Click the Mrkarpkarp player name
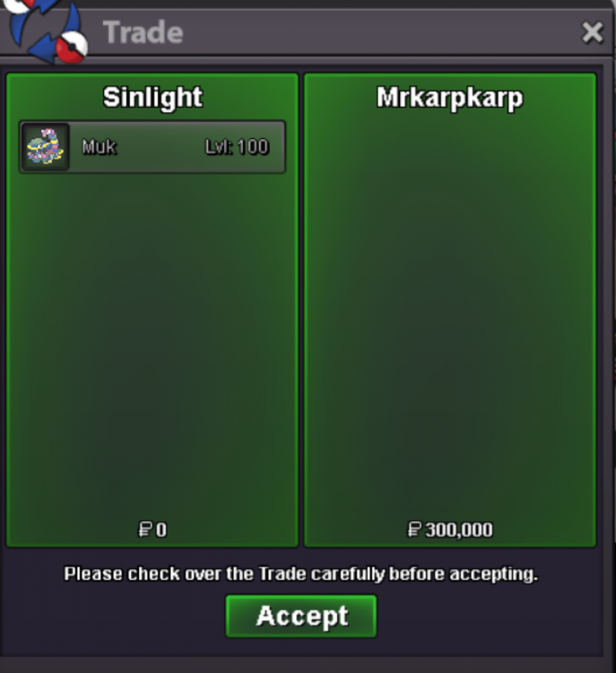616x673 pixels. (x=450, y=99)
